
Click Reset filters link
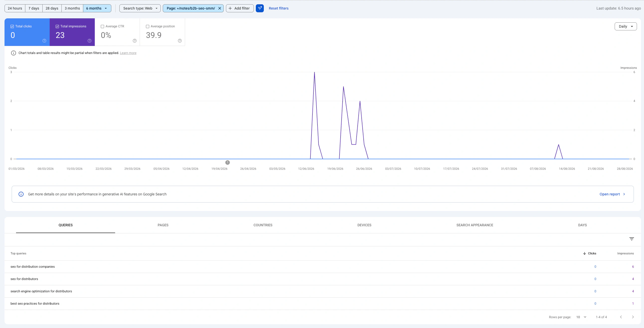[279, 8]
